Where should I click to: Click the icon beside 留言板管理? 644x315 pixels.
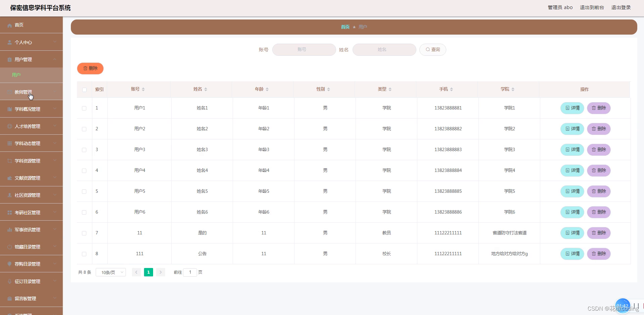(9, 299)
